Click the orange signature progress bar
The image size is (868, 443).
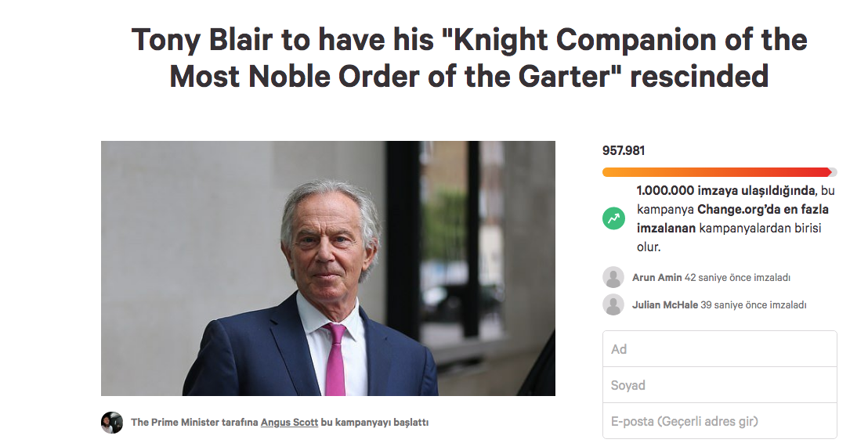[717, 172]
